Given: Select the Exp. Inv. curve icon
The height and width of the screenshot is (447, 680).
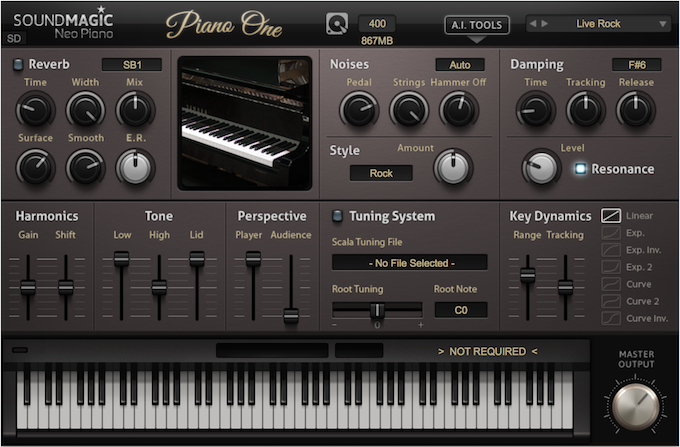Looking at the screenshot, I should [x=611, y=250].
